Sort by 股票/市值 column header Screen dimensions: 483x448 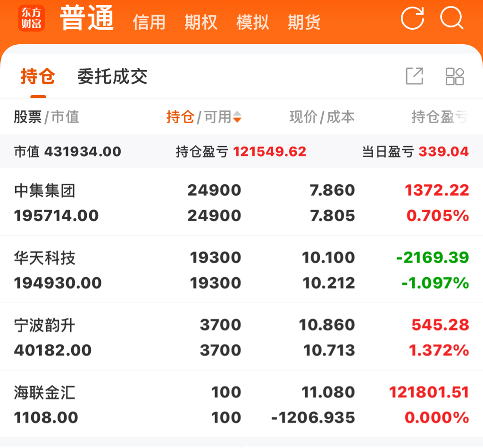[x=46, y=117]
